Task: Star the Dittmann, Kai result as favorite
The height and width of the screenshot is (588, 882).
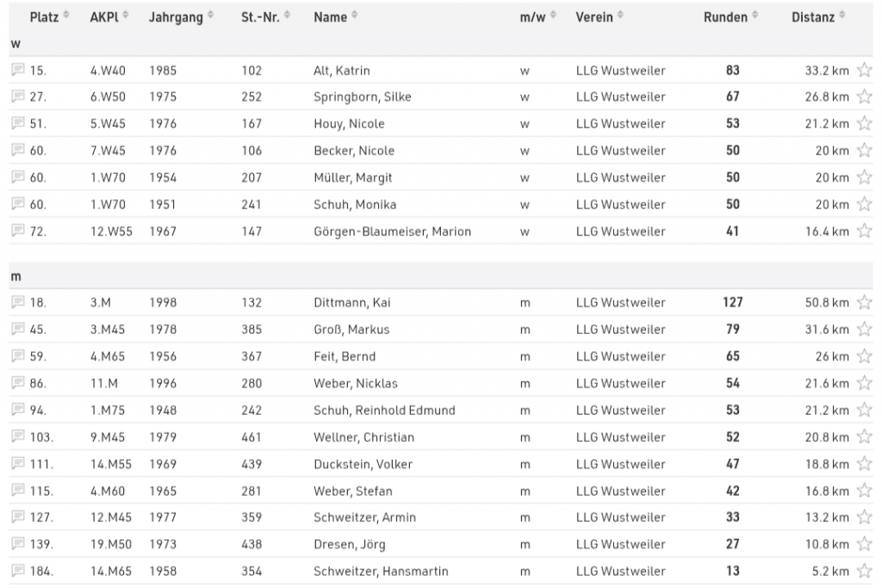Action: (864, 303)
